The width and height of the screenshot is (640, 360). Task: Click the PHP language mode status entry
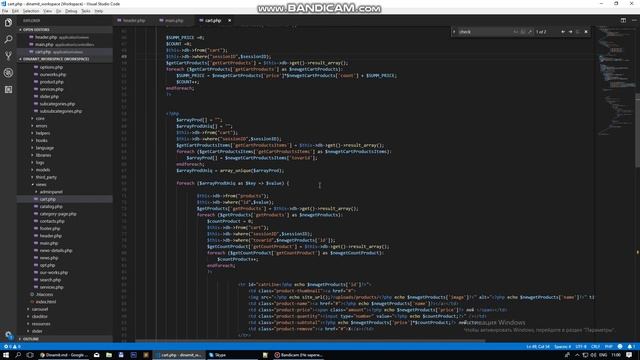608,347
